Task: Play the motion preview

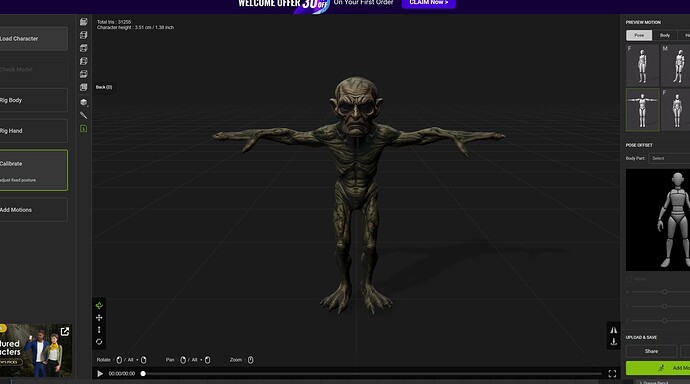Action: (x=100, y=373)
